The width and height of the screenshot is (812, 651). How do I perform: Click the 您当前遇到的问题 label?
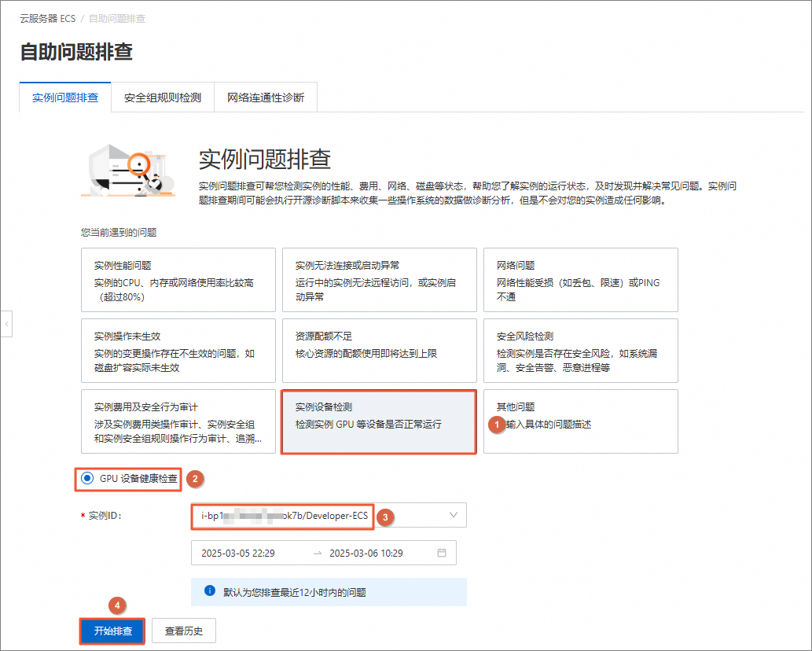click(x=119, y=232)
